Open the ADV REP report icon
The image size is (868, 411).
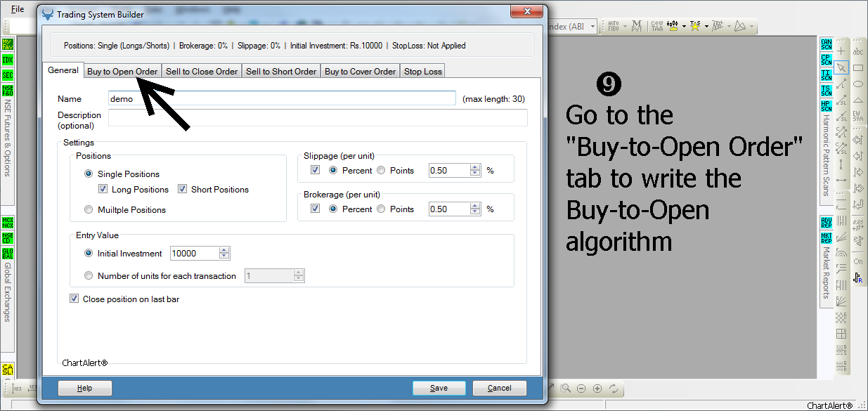(x=827, y=223)
